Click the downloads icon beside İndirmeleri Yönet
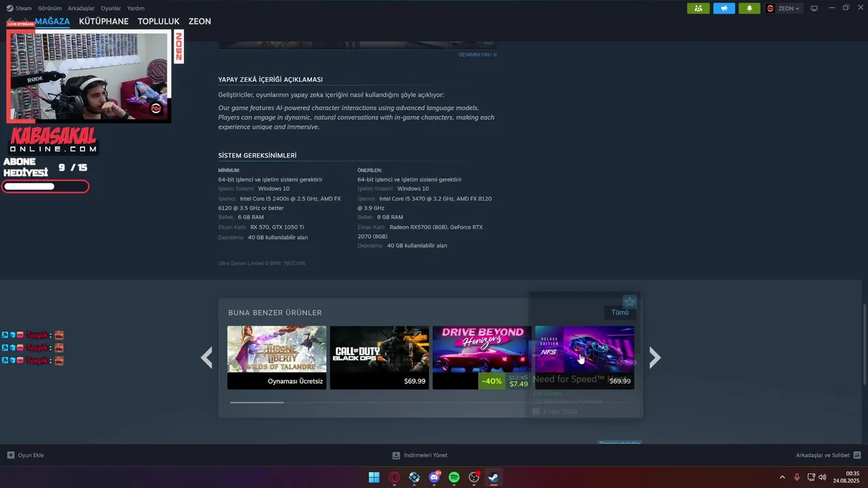 (x=396, y=455)
